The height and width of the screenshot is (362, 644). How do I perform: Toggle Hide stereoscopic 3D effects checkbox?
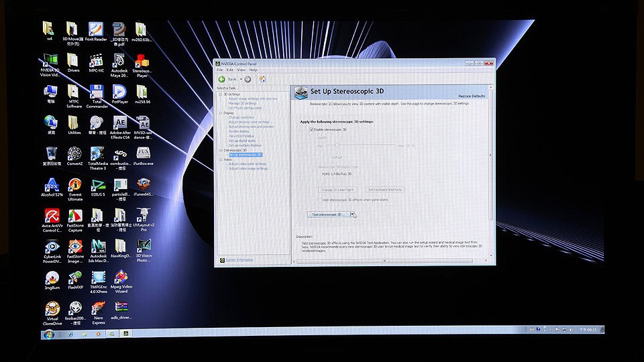tap(319, 200)
